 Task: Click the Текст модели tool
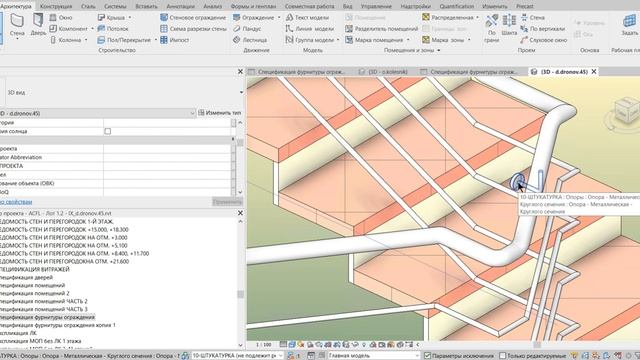point(307,18)
